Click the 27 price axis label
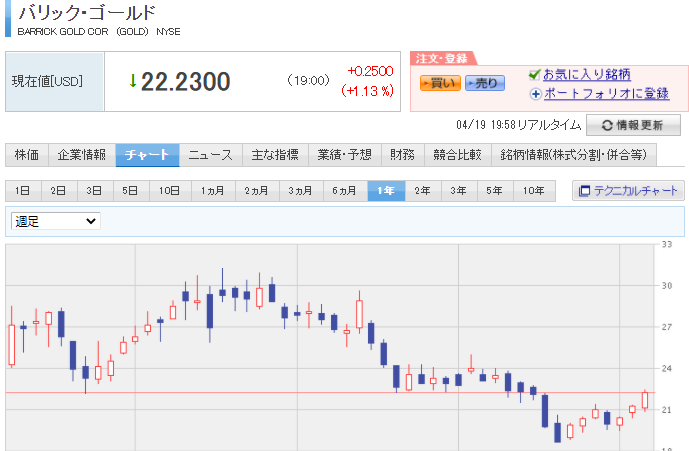689x451 pixels. pos(667,327)
